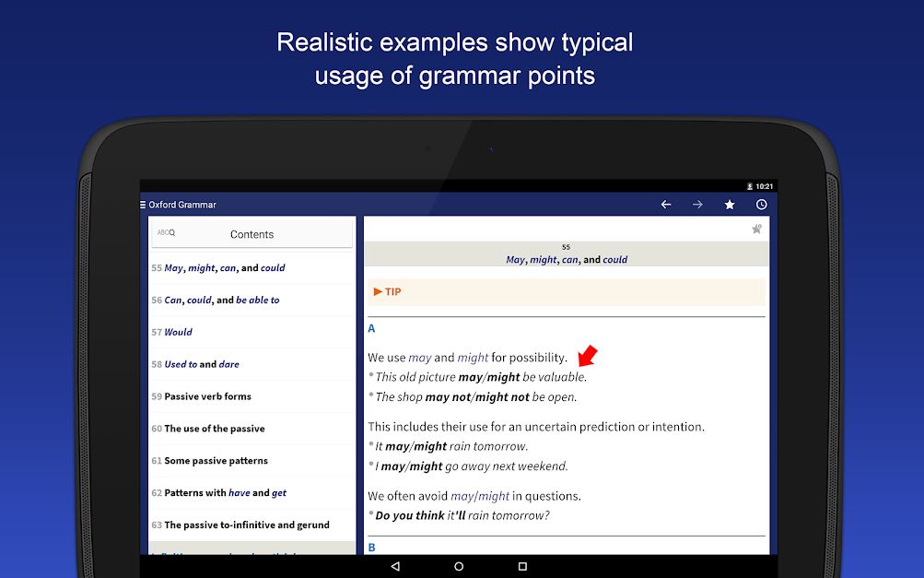Open entry 57 Would

pyautogui.click(x=251, y=332)
